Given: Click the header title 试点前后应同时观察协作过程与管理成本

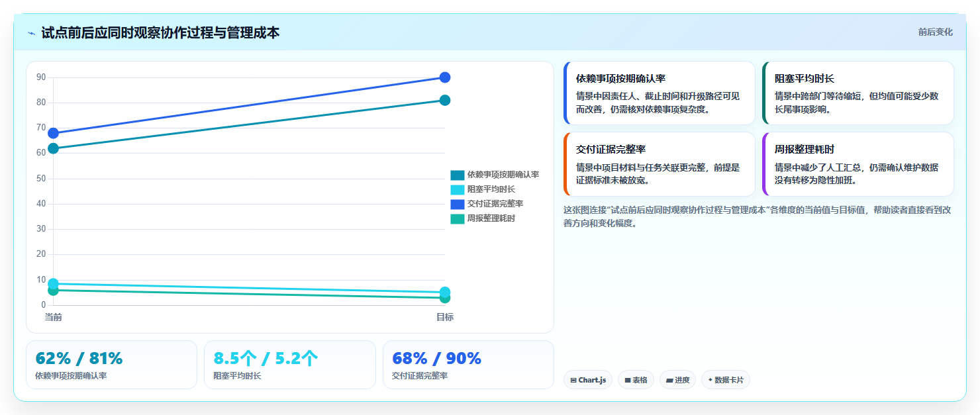Looking at the screenshot, I should pos(160,32).
